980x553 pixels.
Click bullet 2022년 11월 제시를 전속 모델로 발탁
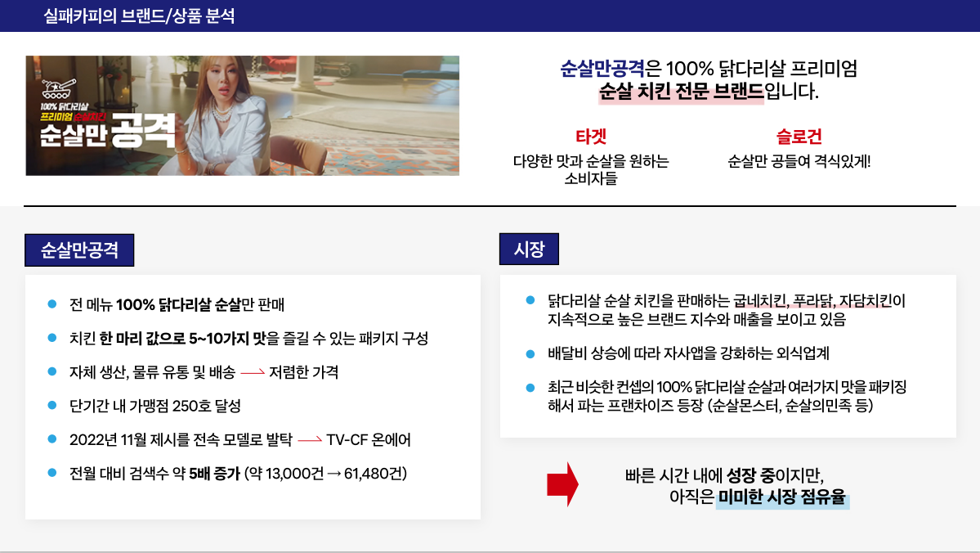181,440
